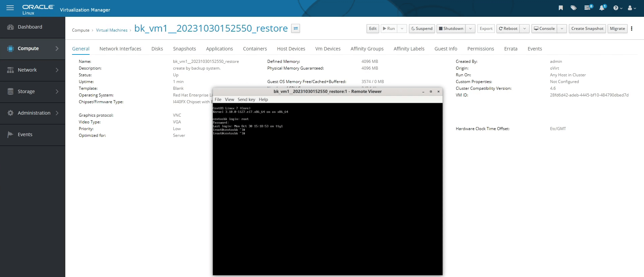Click the Export button
The width and height of the screenshot is (644, 277).
coord(486,29)
